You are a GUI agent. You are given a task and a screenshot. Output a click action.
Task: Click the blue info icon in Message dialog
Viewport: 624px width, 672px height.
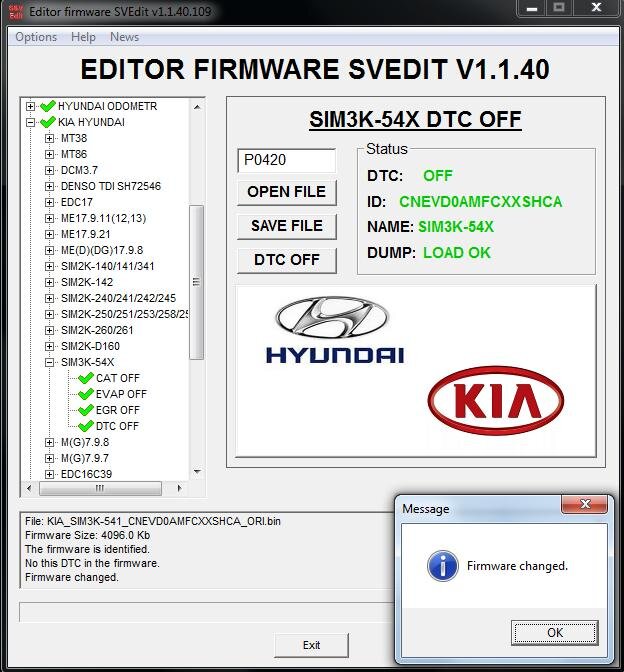pos(443,566)
